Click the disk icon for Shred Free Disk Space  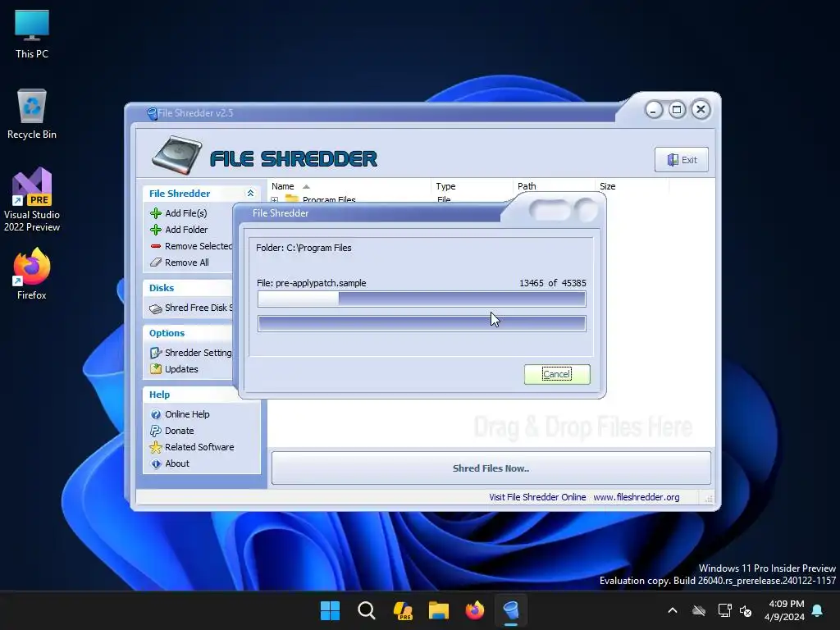coord(156,308)
